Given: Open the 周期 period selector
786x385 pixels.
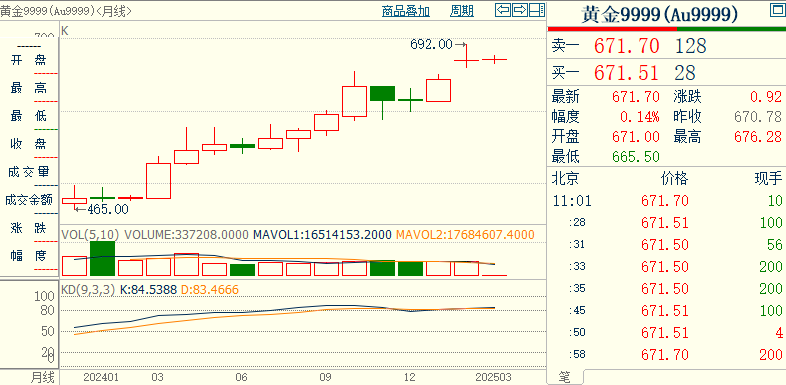Looking at the screenshot, I should pos(462,11).
